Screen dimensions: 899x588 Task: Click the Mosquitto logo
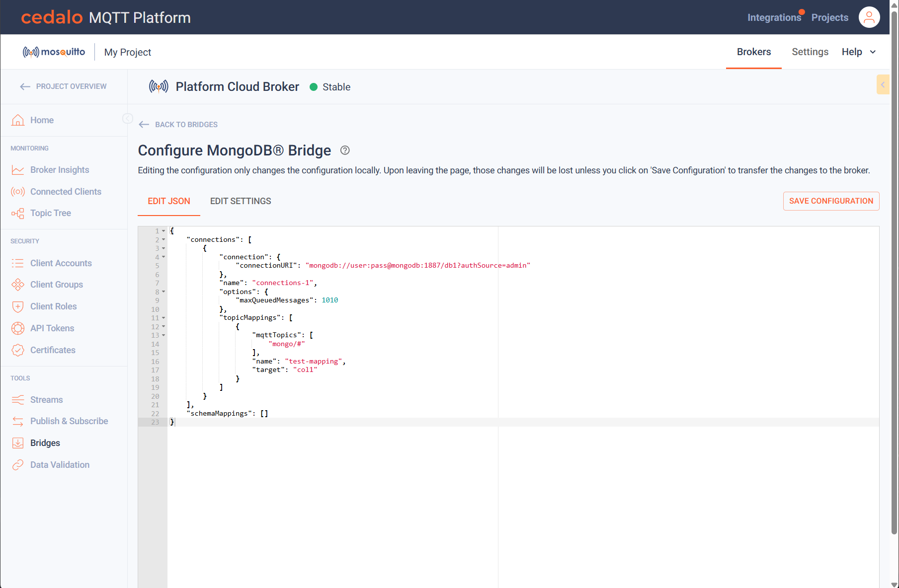54,52
